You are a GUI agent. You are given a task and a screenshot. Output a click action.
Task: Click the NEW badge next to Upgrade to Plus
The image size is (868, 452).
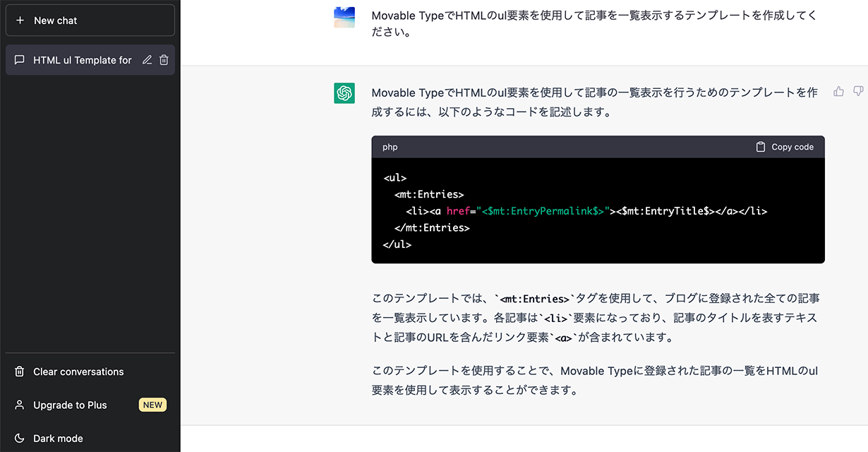[x=152, y=405]
